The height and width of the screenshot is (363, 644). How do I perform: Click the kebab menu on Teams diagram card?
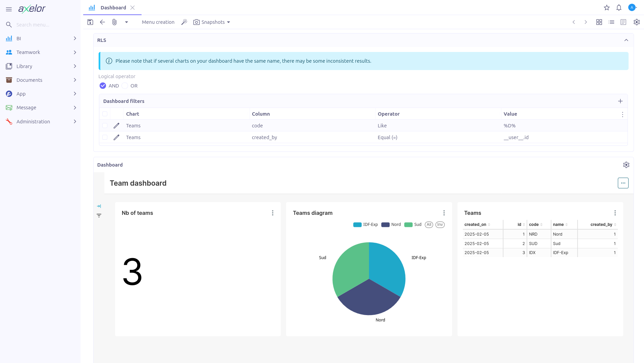444,213
